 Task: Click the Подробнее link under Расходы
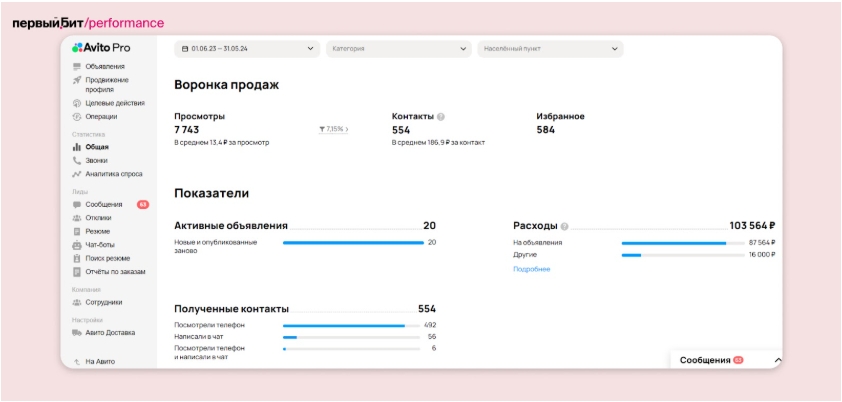tap(532, 269)
